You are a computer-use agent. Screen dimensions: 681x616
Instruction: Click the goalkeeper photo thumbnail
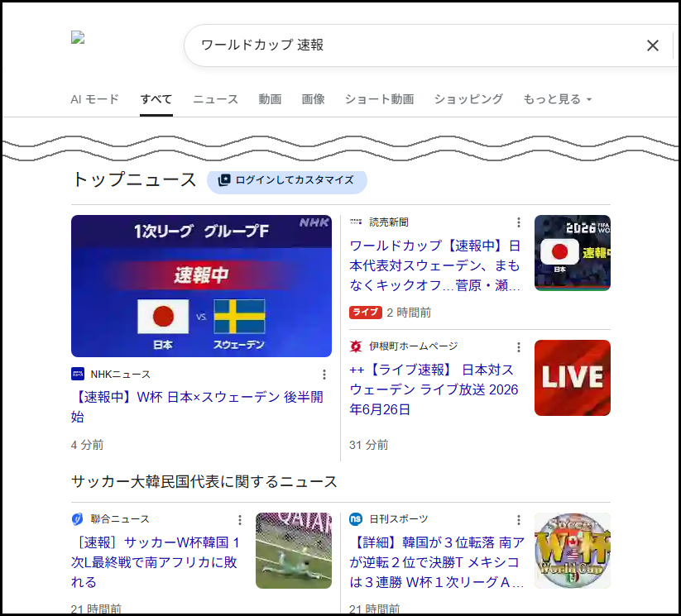click(294, 551)
